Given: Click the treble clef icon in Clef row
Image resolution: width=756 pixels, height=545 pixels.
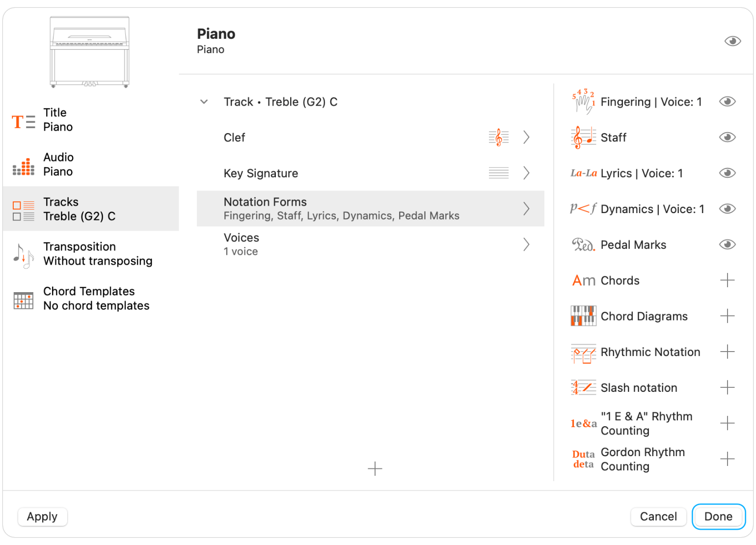Looking at the screenshot, I should coord(499,137).
